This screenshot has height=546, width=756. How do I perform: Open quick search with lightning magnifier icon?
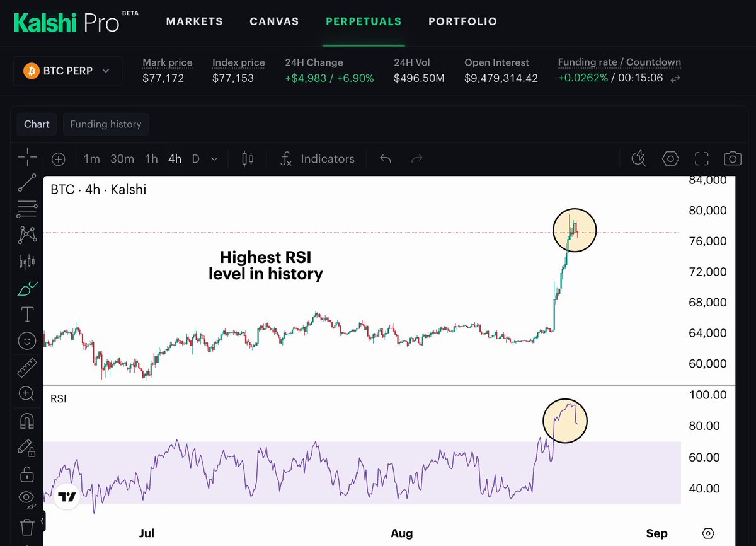tap(639, 159)
